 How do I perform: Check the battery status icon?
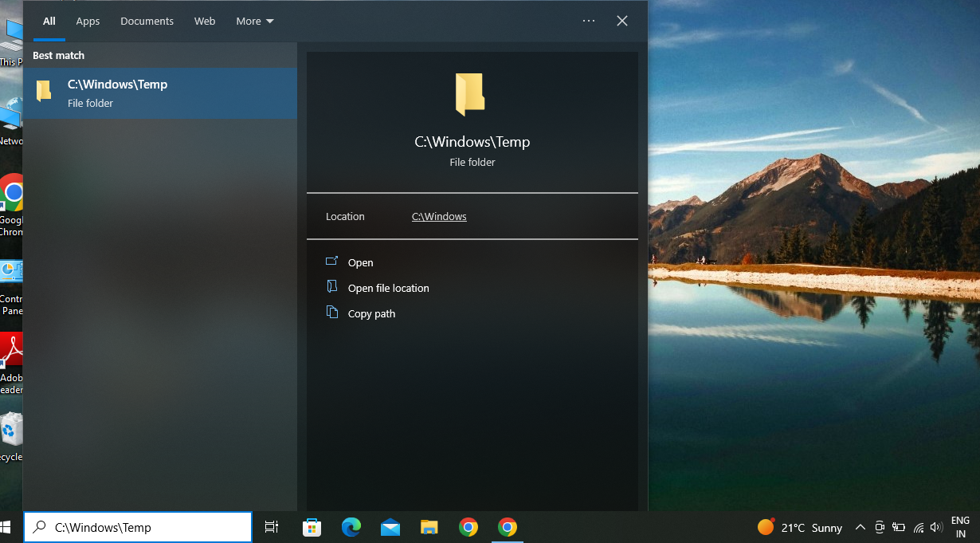(899, 527)
